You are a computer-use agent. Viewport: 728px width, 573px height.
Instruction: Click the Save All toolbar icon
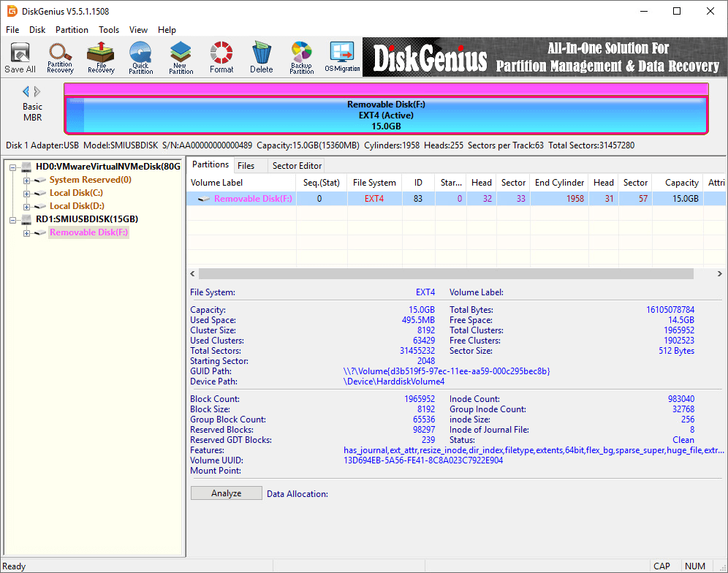point(20,57)
